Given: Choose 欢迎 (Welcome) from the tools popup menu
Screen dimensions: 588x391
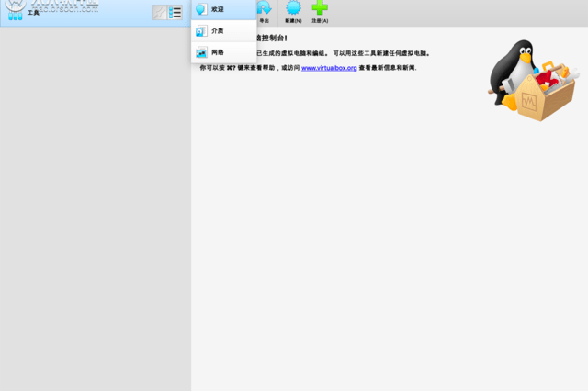Looking at the screenshot, I should [x=224, y=9].
